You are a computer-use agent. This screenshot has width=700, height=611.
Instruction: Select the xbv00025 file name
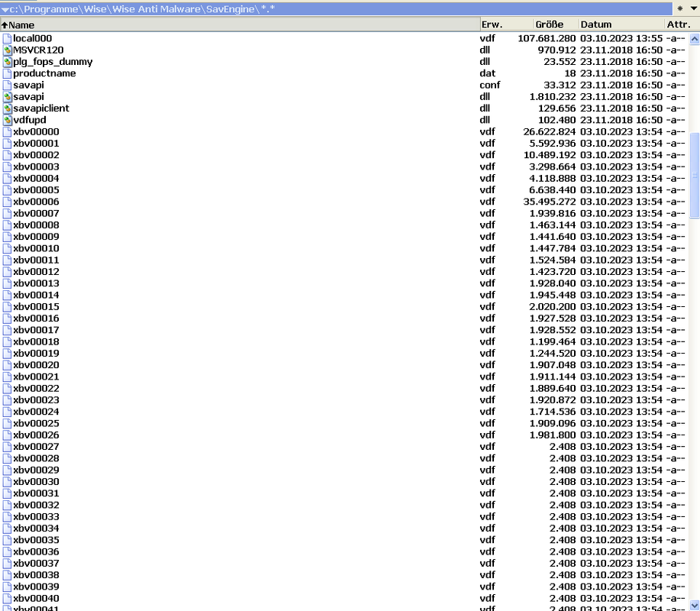pyautogui.click(x=36, y=423)
